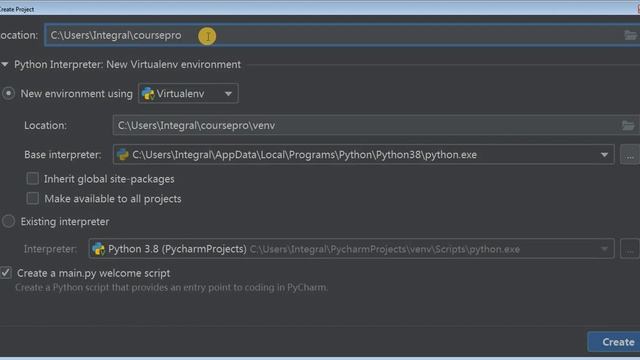
Task: Open the Virtualenv environment type dropdown
Action: pos(188,93)
